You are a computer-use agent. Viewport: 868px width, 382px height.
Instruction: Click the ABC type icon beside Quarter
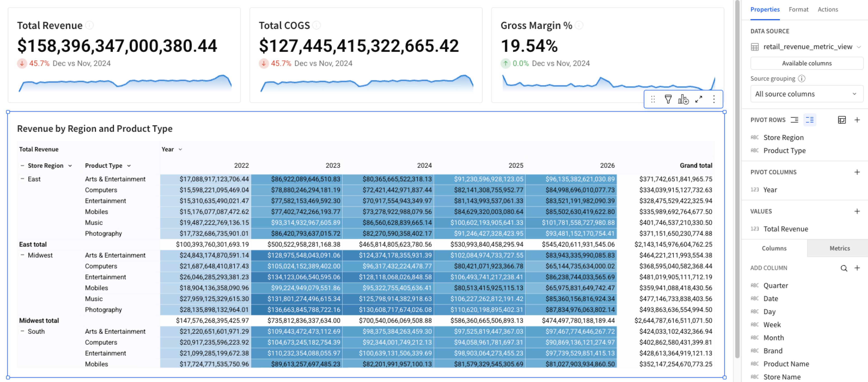tap(755, 285)
